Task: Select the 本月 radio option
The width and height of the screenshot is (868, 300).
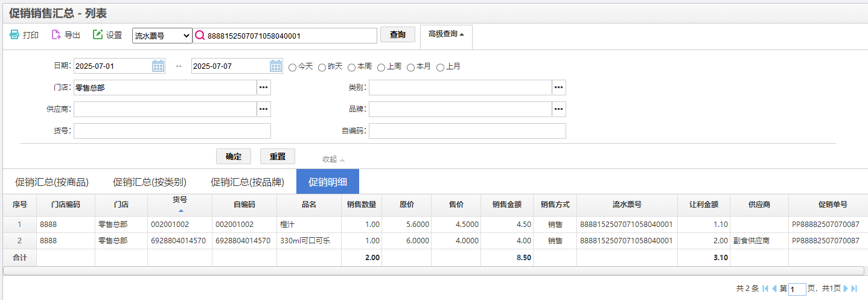Action: pos(410,67)
